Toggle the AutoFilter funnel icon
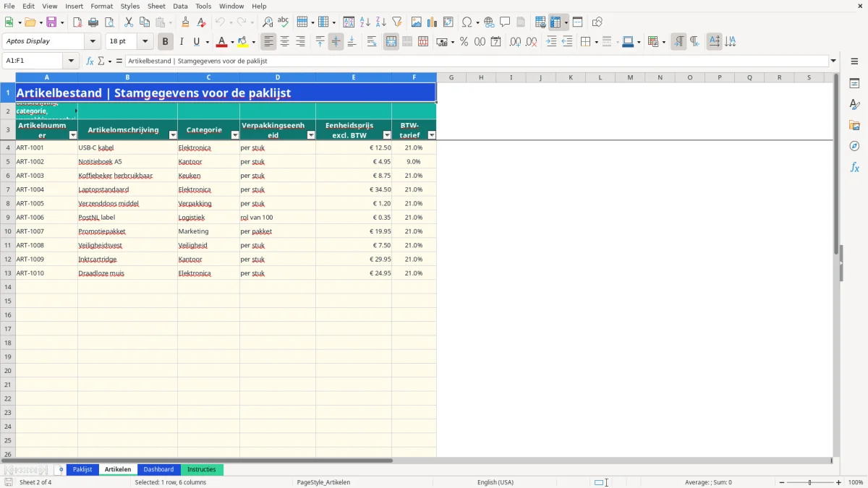Screen dimensions: 868x488 pos(397,22)
